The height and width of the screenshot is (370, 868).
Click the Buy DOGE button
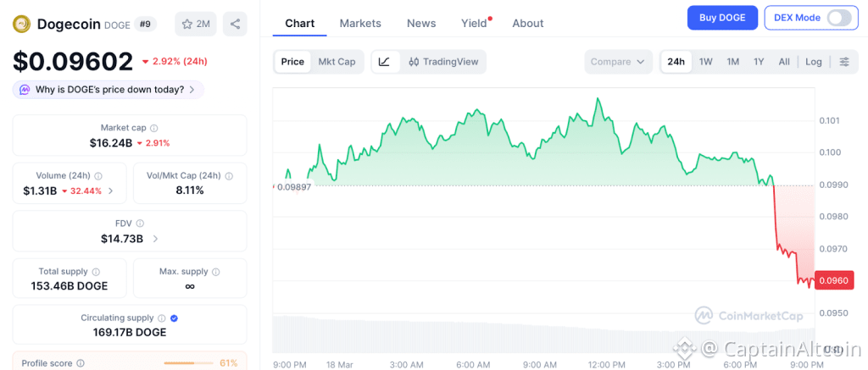tap(722, 18)
